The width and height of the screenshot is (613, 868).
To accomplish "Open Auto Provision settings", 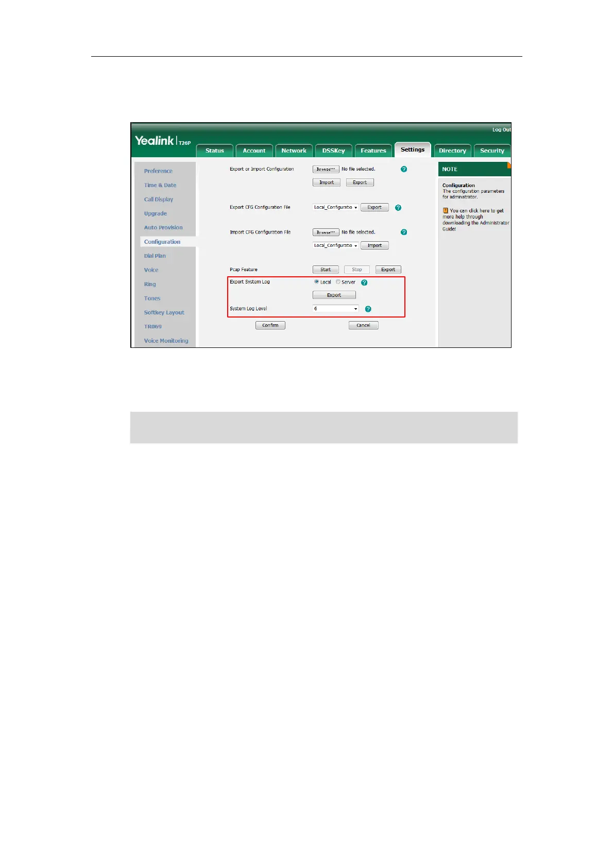I will pos(163,227).
